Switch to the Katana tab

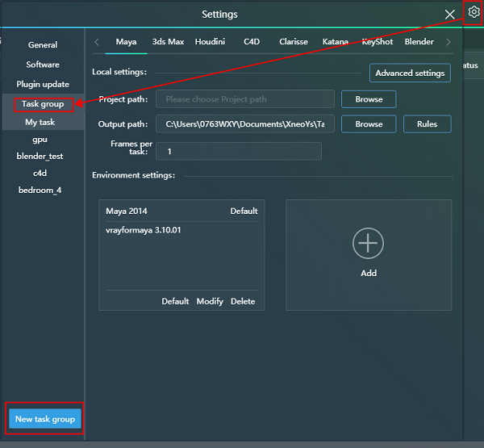(x=336, y=42)
